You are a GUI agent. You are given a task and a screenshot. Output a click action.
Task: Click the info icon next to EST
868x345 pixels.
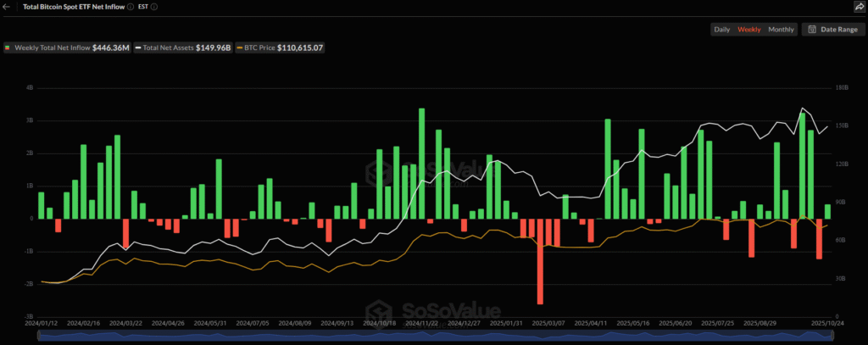tap(155, 7)
